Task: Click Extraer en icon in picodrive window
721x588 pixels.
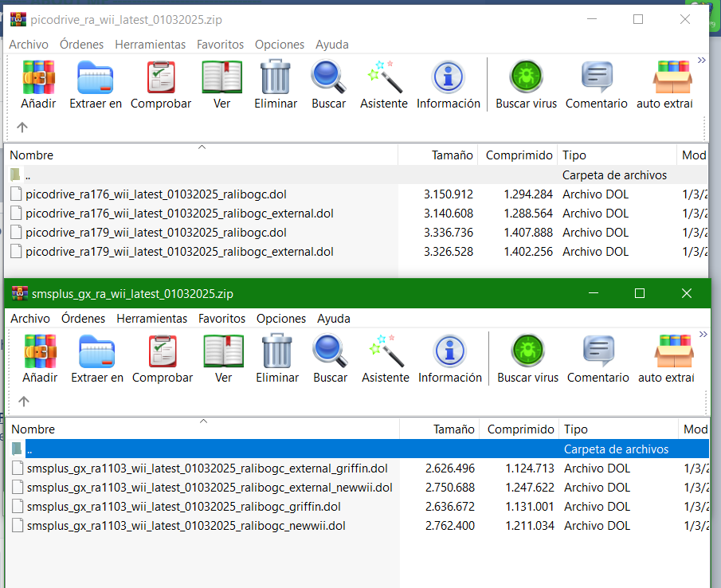Action: tap(95, 77)
